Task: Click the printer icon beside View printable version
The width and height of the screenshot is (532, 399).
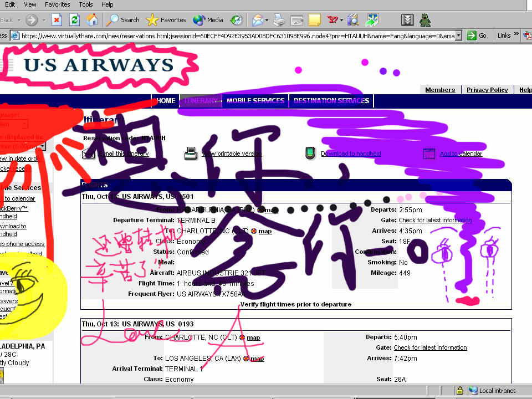Action: click(191, 154)
